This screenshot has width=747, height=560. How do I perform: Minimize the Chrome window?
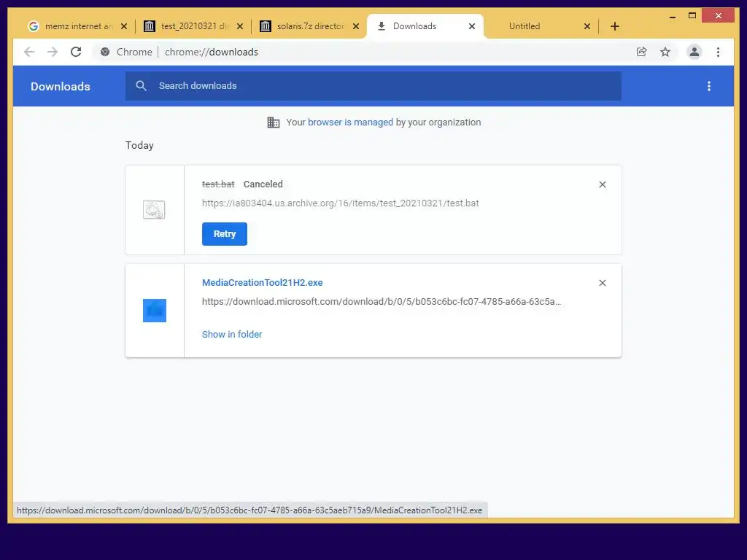[x=672, y=16]
